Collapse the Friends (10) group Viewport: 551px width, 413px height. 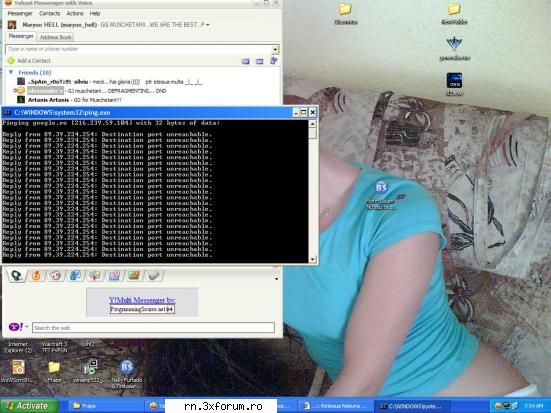coord(11,72)
